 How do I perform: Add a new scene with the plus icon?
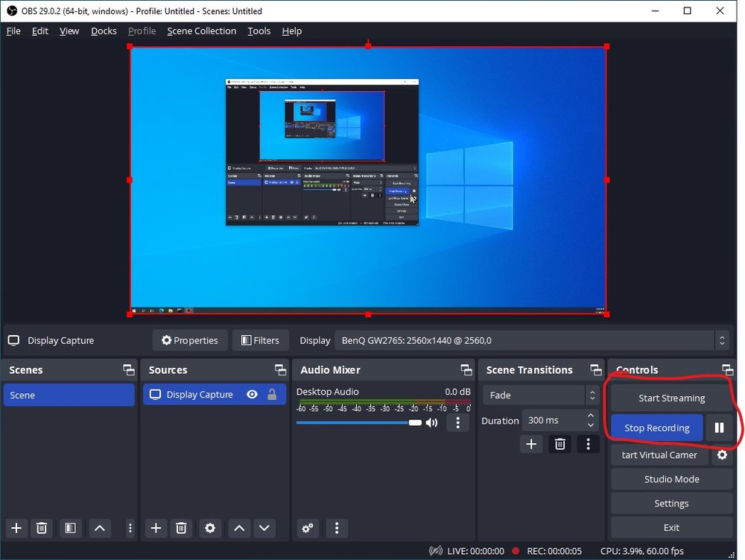[x=16, y=528]
